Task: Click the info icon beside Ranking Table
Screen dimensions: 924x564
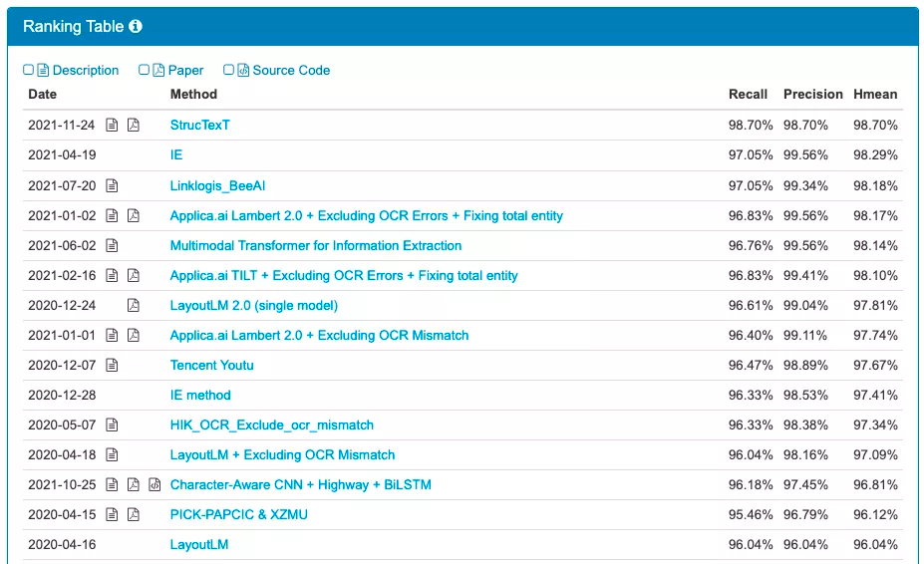Action: (x=136, y=27)
